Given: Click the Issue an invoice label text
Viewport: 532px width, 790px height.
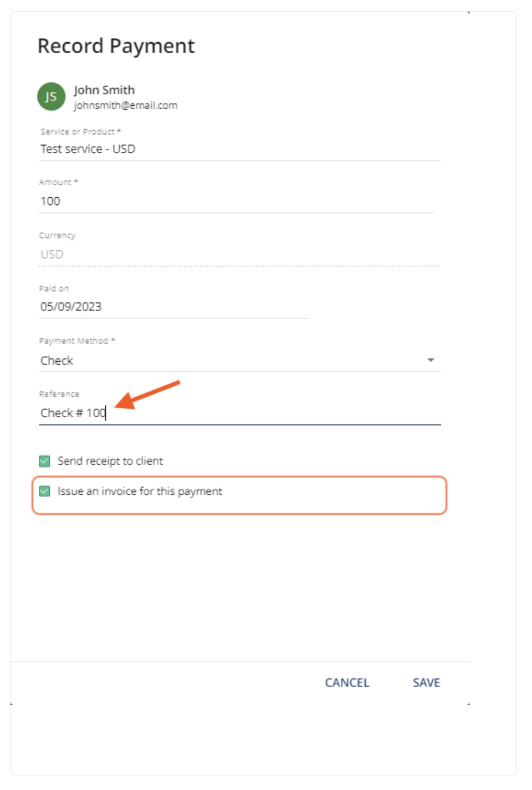Looking at the screenshot, I should coord(140,491).
